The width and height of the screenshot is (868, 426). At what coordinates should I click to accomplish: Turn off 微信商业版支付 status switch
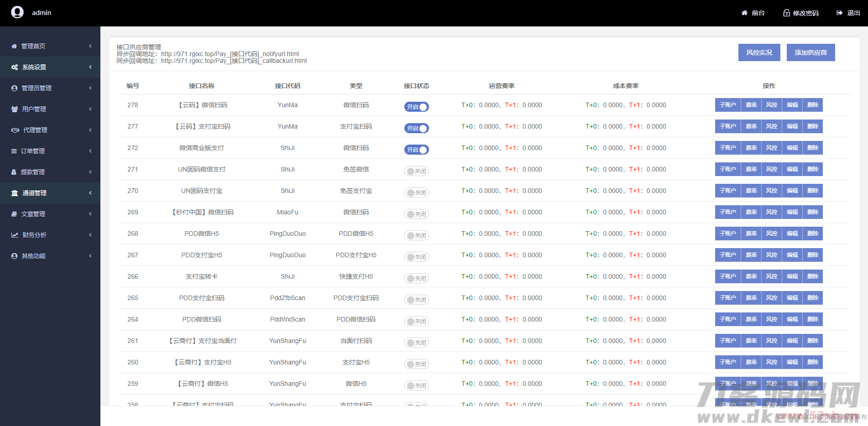[416, 150]
